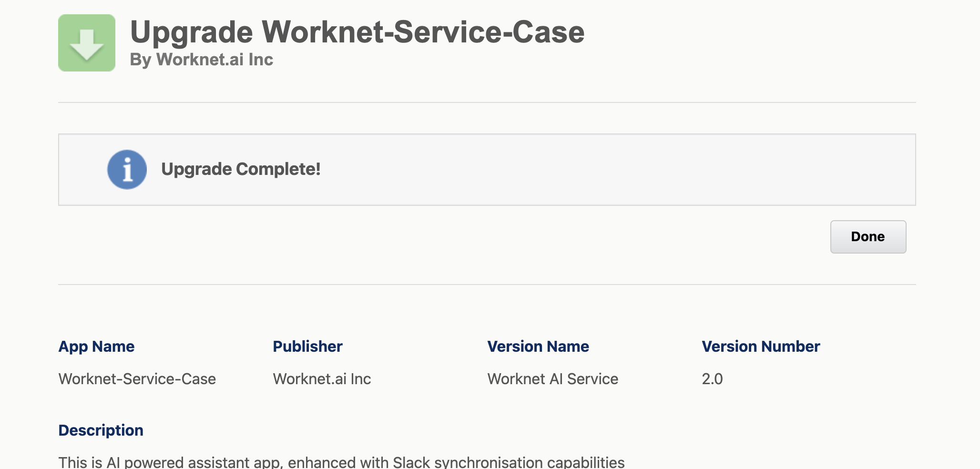Click the word Upgrade in the page title

click(x=191, y=32)
